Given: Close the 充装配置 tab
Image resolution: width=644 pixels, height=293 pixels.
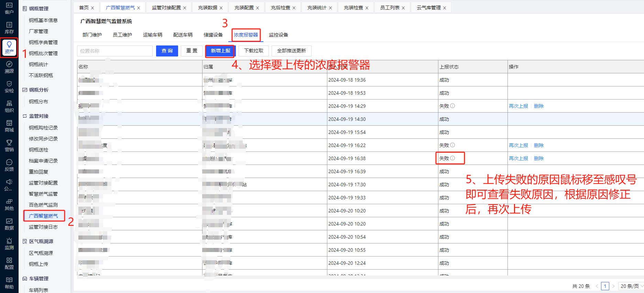Looking at the screenshot, I should 258,8.
